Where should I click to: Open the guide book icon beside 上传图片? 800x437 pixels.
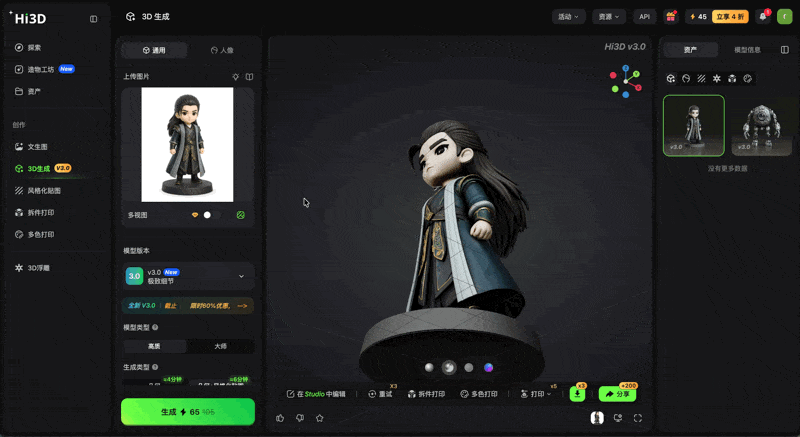[x=249, y=76]
